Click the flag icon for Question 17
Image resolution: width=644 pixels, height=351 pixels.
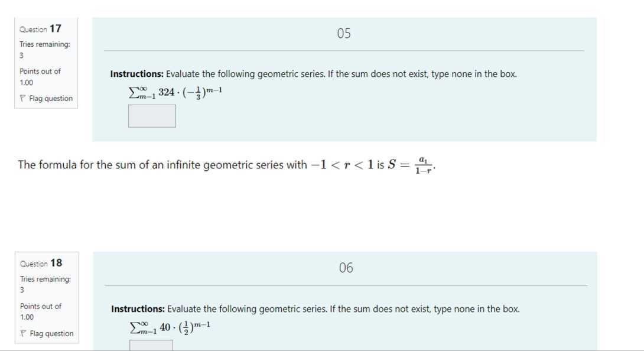pyautogui.click(x=22, y=99)
